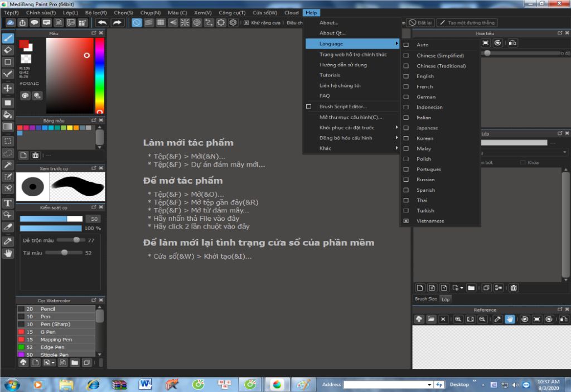
Task: Activate the hand icon in Reference panel
Action: [510, 319]
